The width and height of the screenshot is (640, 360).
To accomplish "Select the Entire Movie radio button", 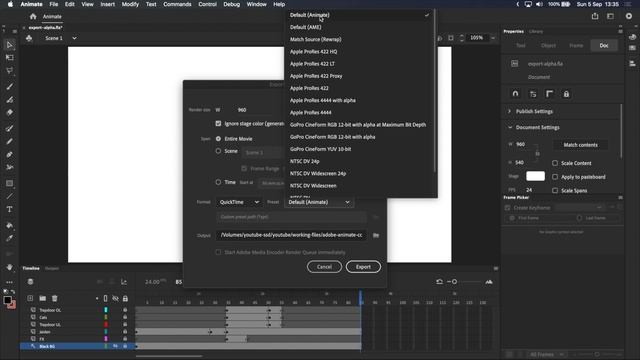I will 218,139.
